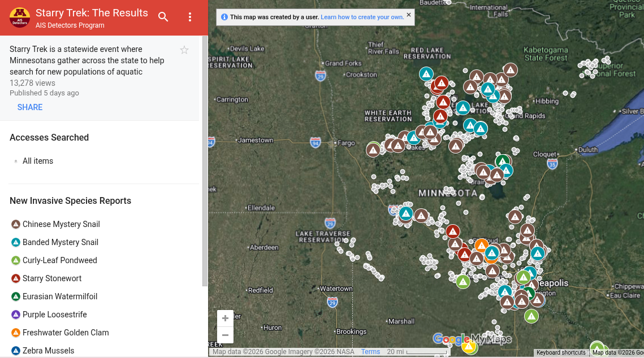Open Keyboard shortcuts on the map
The height and width of the screenshot is (358, 644).
[561, 352]
